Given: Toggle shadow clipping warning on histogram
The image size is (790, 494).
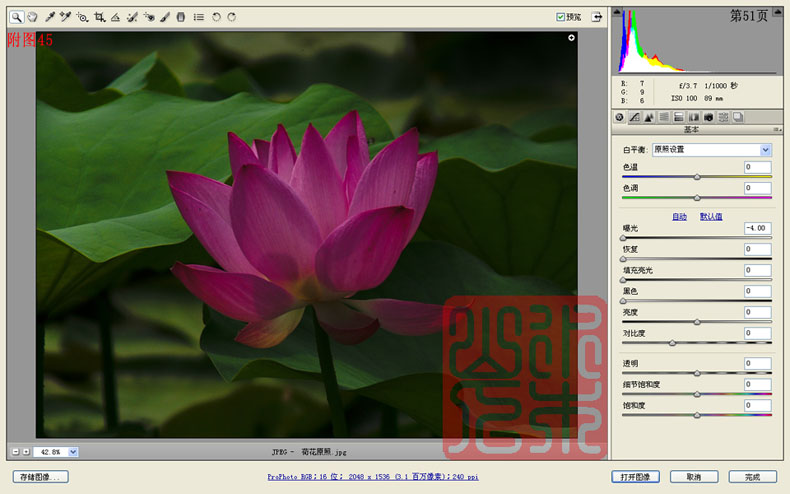Looking at the screenshot, I should click(x=617, y=12).
